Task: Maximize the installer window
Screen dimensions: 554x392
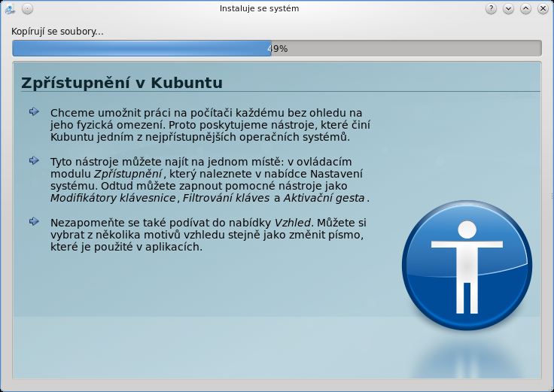Action: tap(525, 8)
